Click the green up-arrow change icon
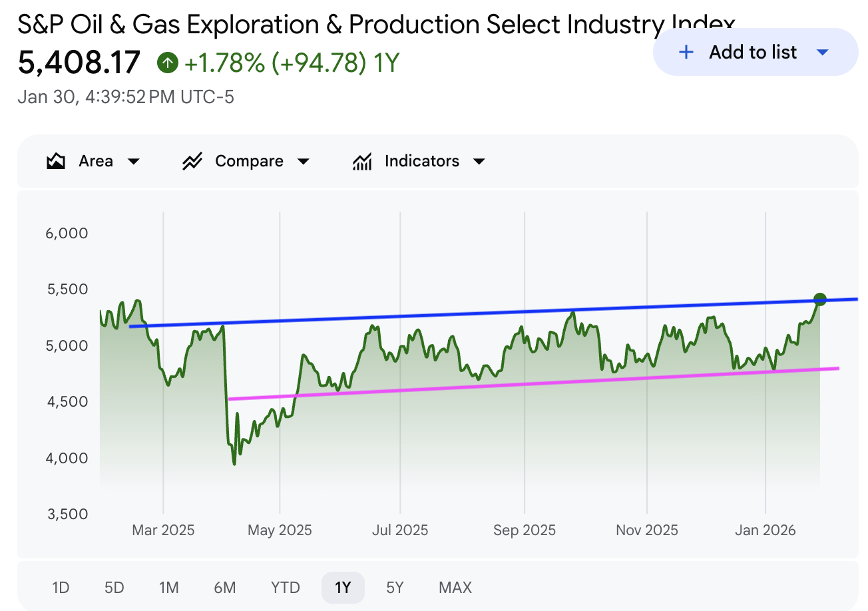 168,63
